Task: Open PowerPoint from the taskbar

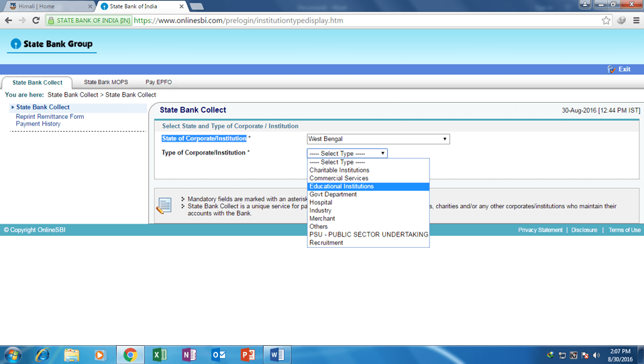Action: pyautogui.click(x=248, y=355)
